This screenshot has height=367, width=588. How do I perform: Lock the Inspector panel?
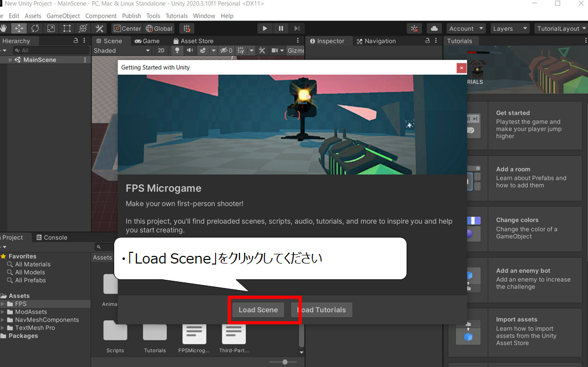coord(427,41)
